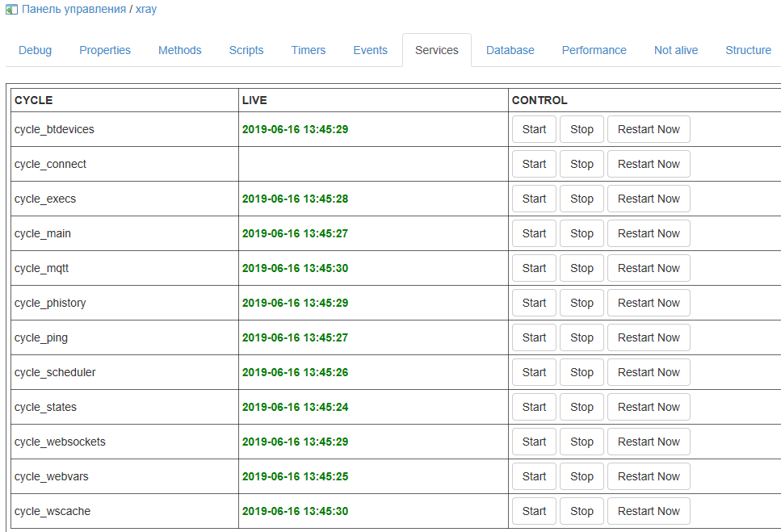This screenshot has height=532, width=781.
Task: View the Performance tab
Action: point(594,50)
